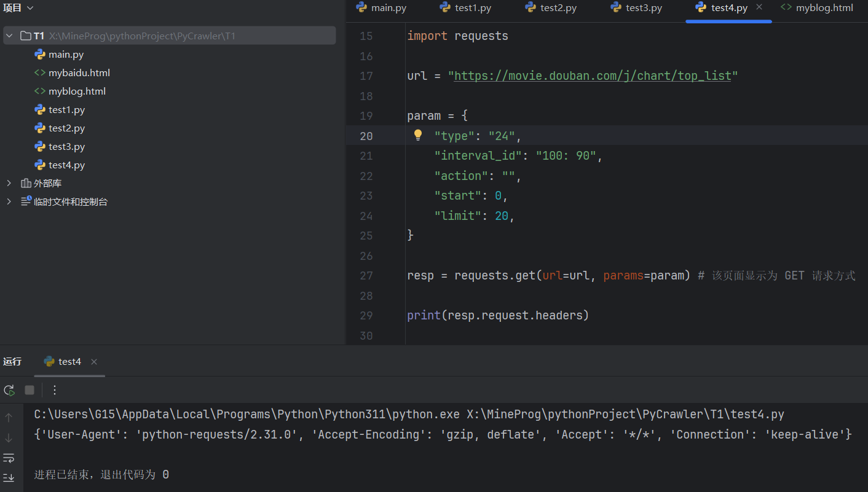
Task: Click the yellow lightbulb quick-fix icon
Action: [418, 135]
